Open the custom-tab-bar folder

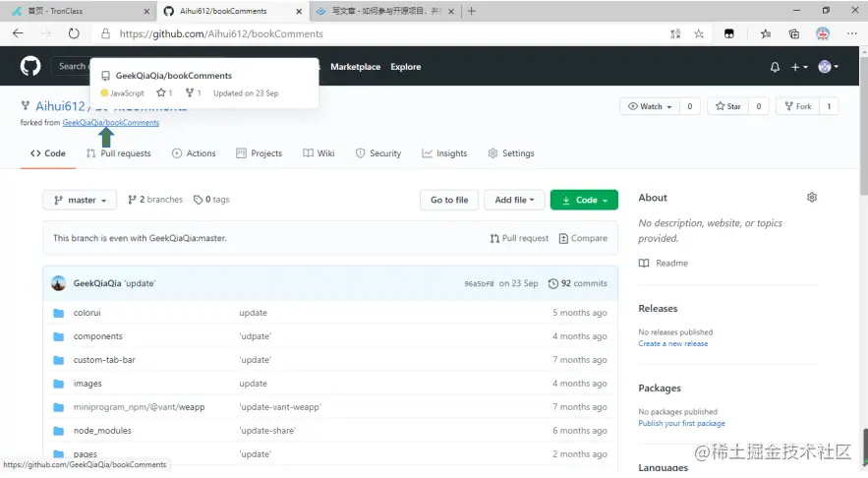coord(104,359)
